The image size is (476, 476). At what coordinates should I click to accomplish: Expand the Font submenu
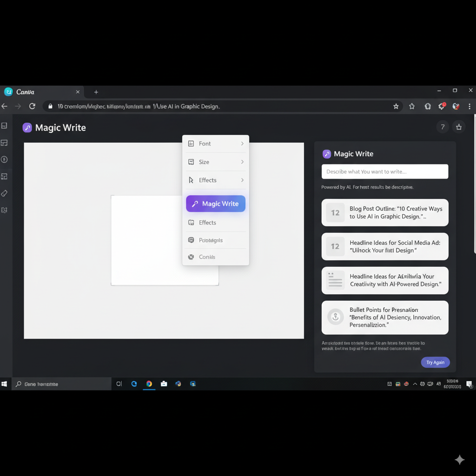(x=216, y=144)
